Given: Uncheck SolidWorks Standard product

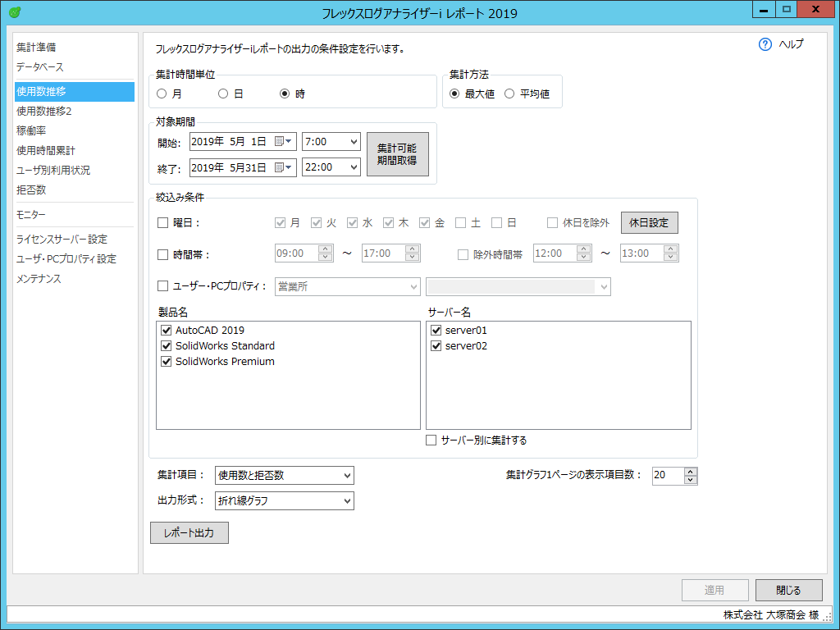Looking at the screenshot, I should click(166, 345).
